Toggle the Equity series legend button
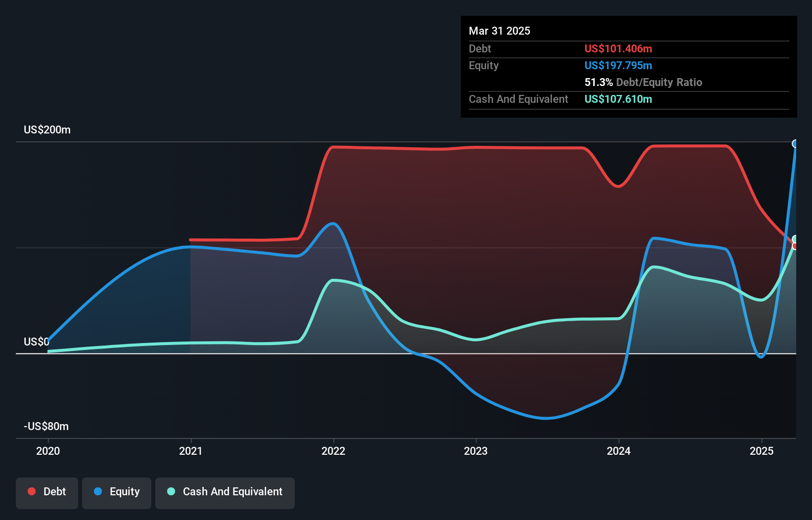 pyautogui.click(x=117, y=493)
